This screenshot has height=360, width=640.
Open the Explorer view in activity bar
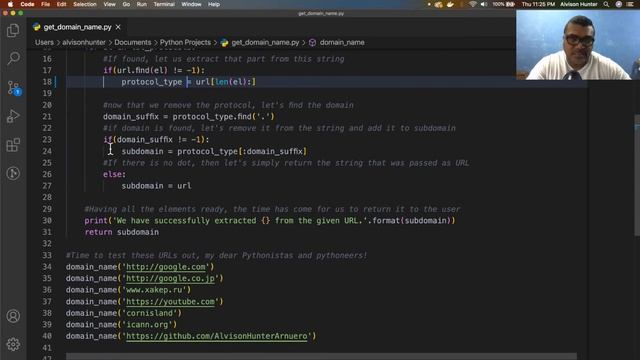click(13, 31)
